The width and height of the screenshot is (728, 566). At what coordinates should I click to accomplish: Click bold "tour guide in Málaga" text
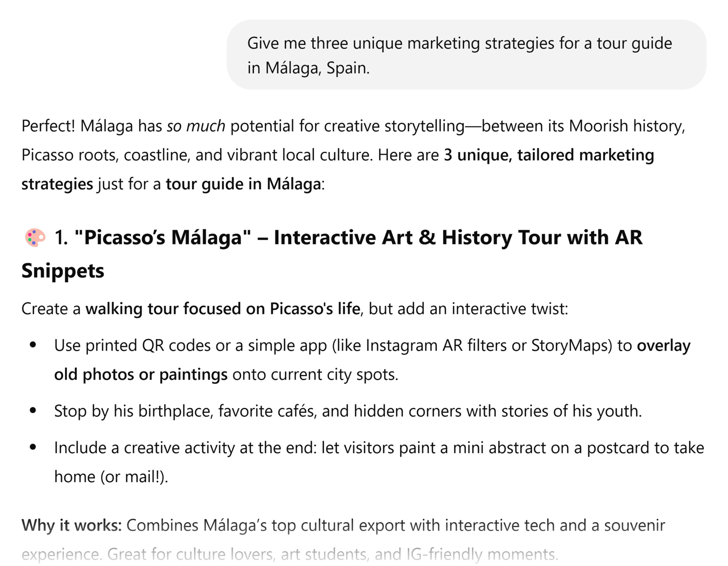[243, 184]
